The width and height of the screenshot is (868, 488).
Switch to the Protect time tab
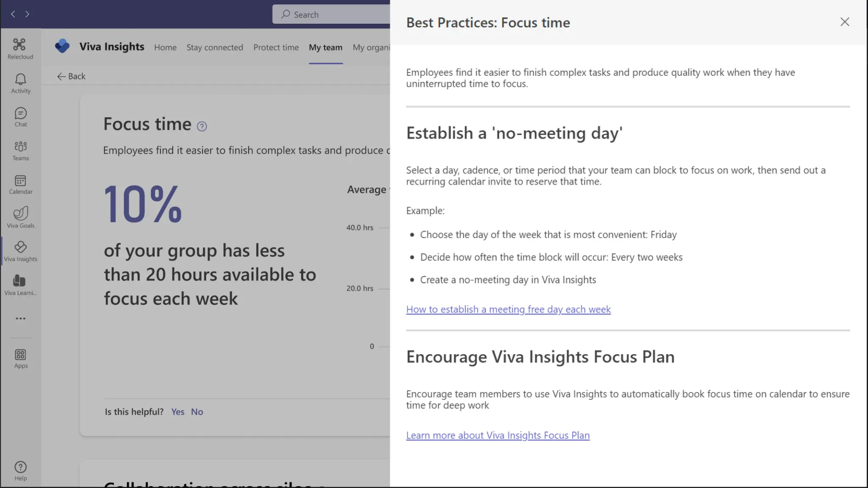coord(276,47)
